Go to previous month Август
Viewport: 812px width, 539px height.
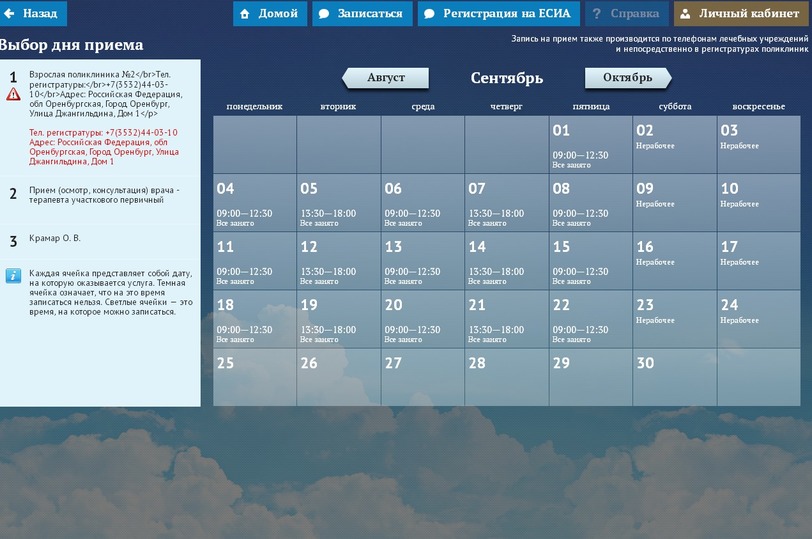tap(386, 78)
